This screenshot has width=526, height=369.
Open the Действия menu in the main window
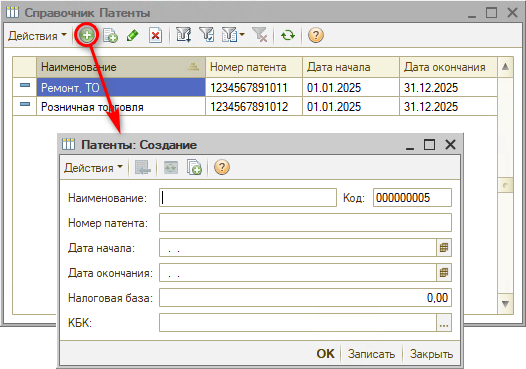[37, 36]
